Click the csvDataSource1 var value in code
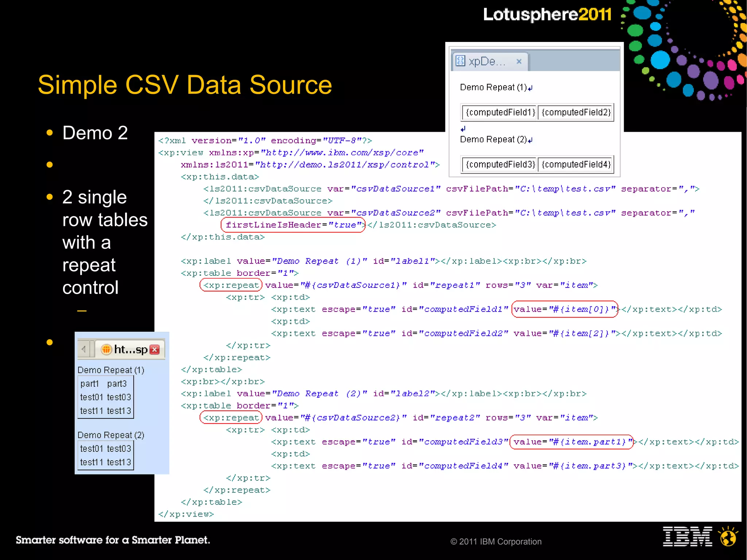The width and height of the screenshot is (747, 560). pos(395,189)
